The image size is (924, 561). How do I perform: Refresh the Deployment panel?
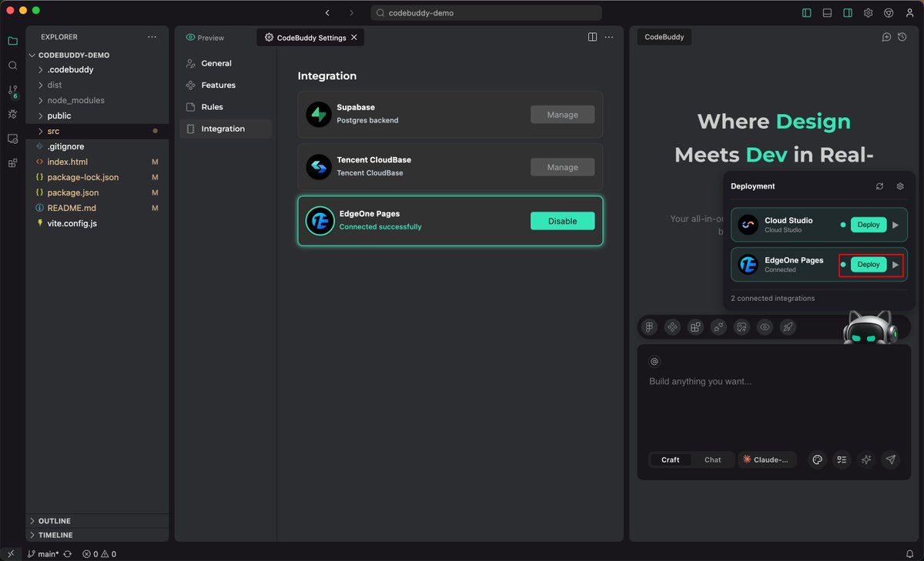coord(880,186)
